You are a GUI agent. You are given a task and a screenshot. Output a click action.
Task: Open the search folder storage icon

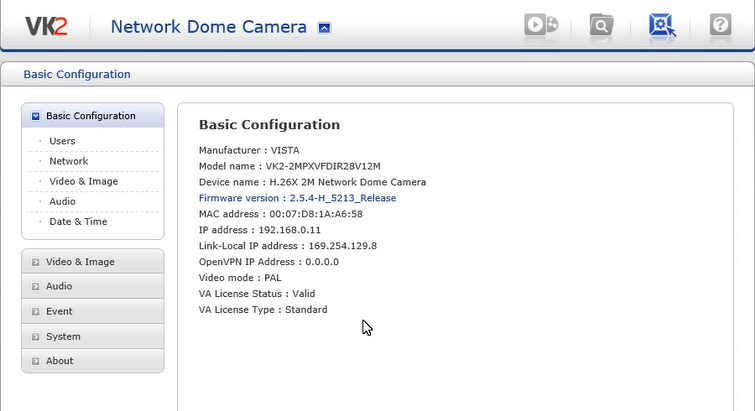[x=601, y=25]
